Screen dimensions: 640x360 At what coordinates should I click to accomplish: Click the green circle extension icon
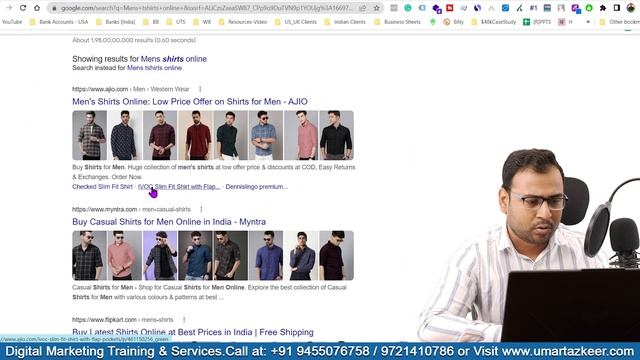589,8
